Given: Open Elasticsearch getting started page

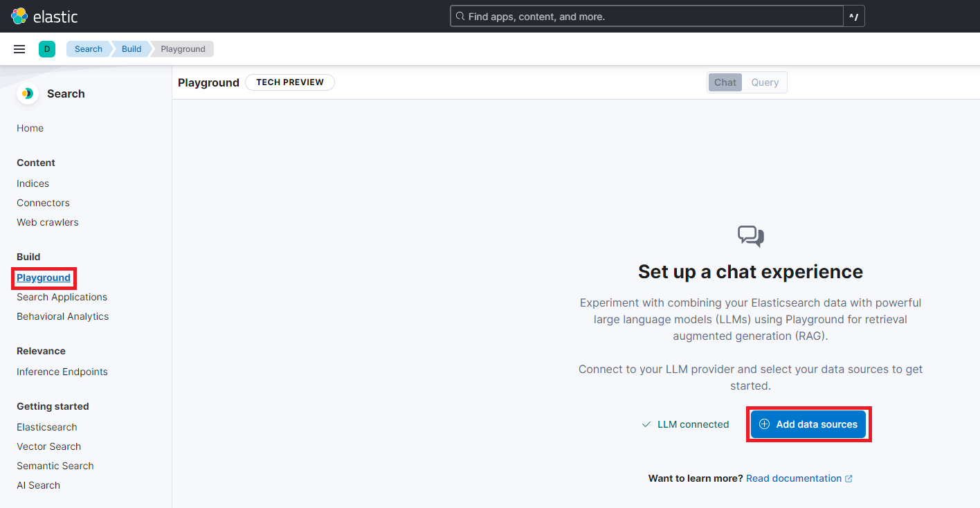Looking at the screenshot, I should coord(47,427).
